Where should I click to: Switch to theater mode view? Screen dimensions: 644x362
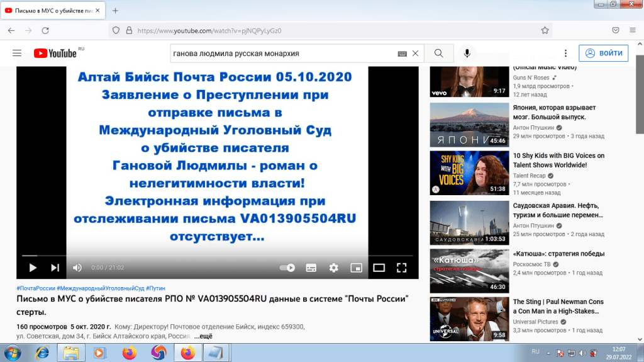point(379,268)
